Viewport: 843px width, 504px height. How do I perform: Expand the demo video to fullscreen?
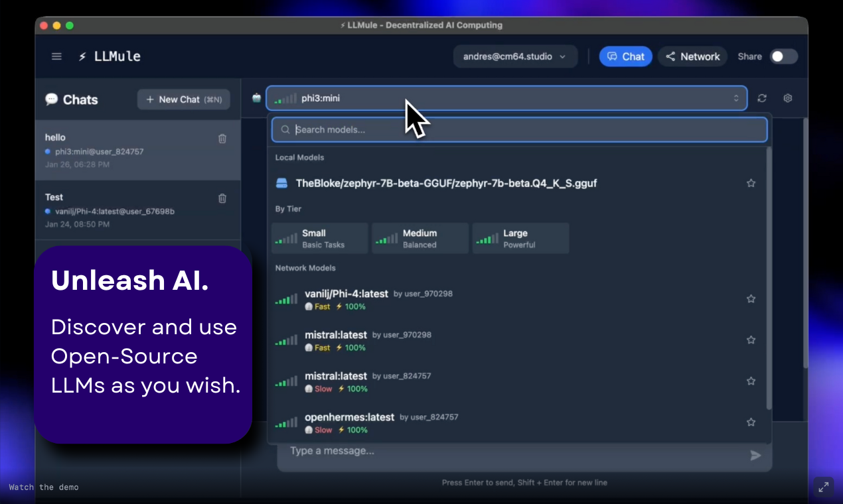click(824, 487)
